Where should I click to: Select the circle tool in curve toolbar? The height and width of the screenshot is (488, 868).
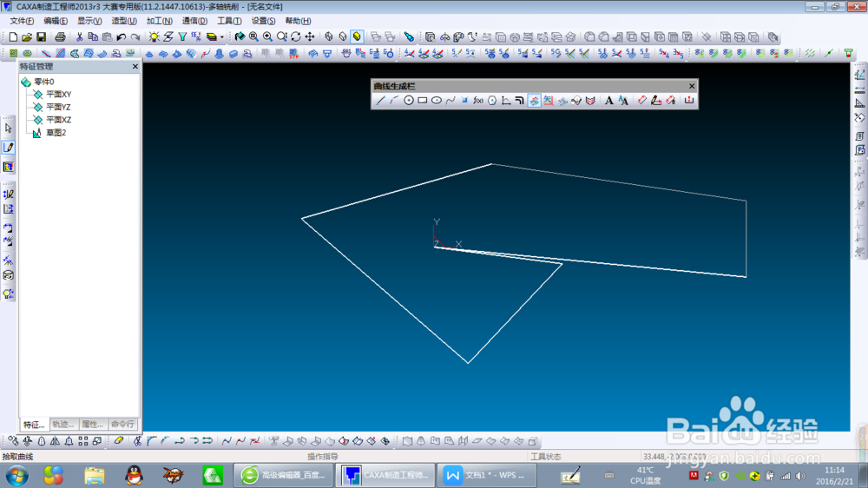tap(409, 100)
